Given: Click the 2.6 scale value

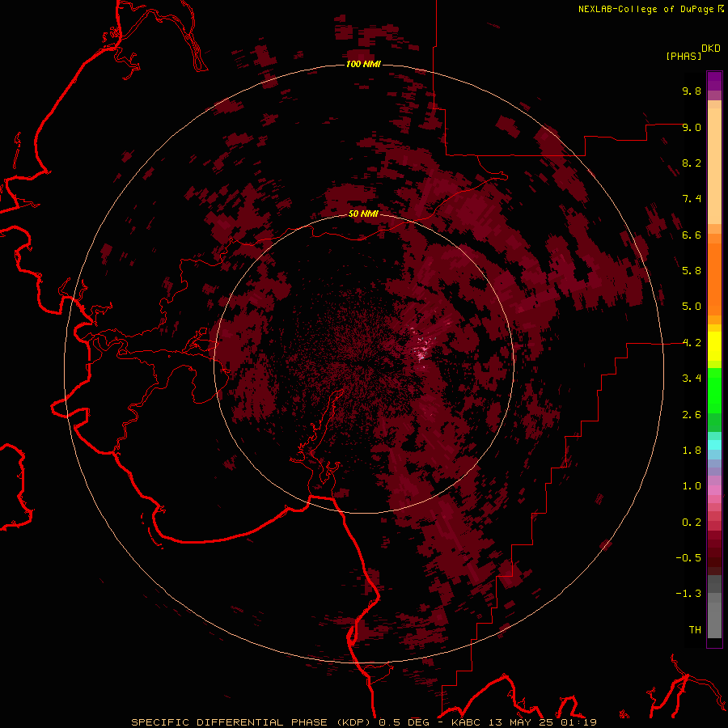Looking at the screenshot, I should 692,415.
